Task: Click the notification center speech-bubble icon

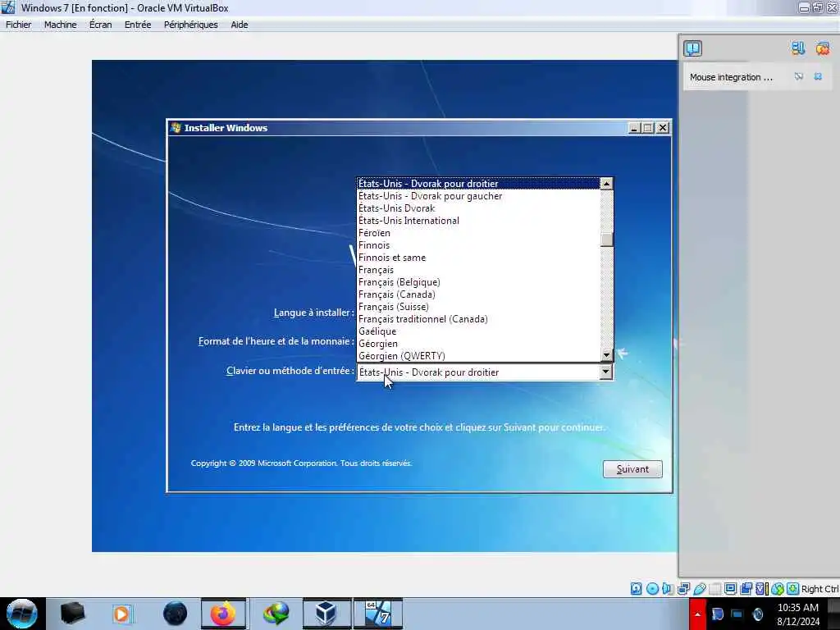Action: pyautogui.click(x=692, y=48)
